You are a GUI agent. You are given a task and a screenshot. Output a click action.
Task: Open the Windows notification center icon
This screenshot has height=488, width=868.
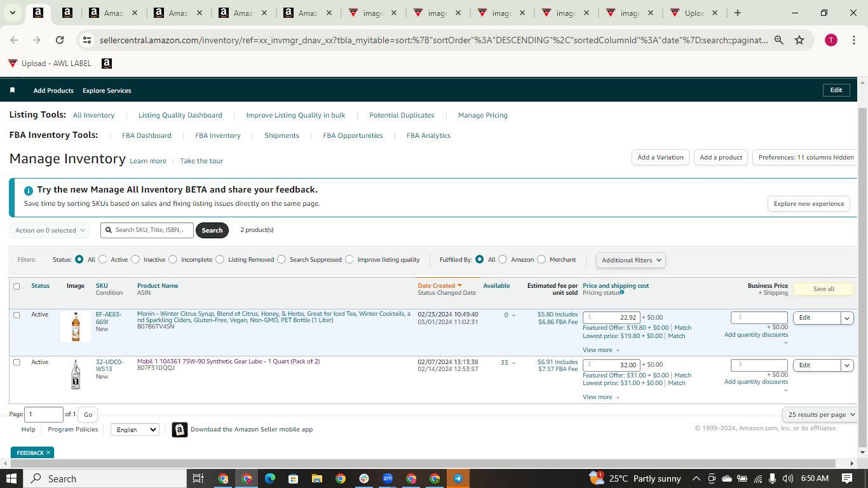click(847, 478)
